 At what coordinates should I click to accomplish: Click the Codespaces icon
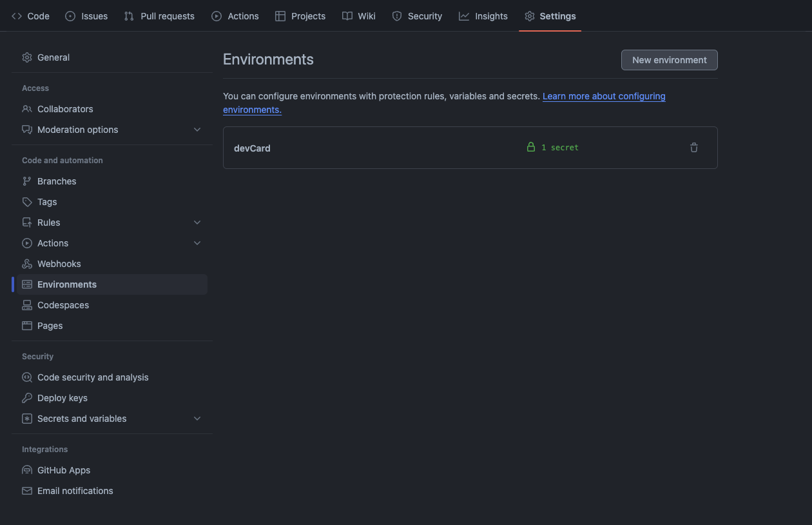pyautogui.click(x=27, y=305)
